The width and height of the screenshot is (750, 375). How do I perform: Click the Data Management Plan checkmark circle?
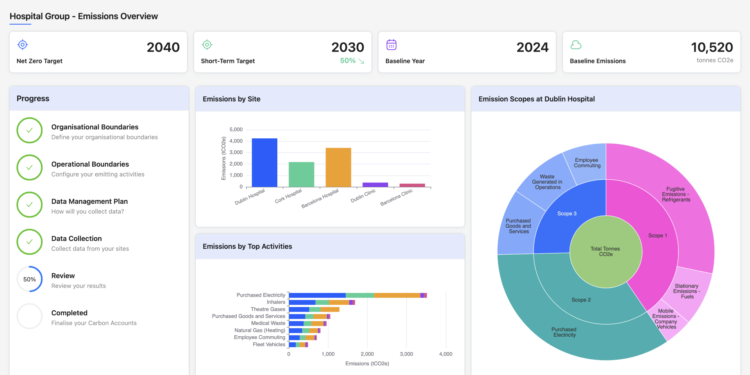[30, 205]
